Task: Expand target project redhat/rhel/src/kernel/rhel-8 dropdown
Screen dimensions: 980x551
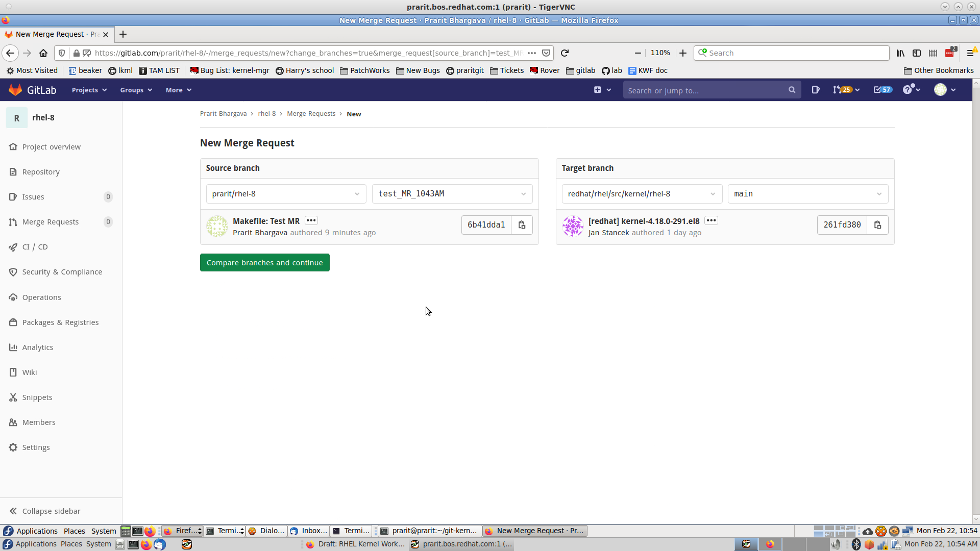Action: coord(641,194)
